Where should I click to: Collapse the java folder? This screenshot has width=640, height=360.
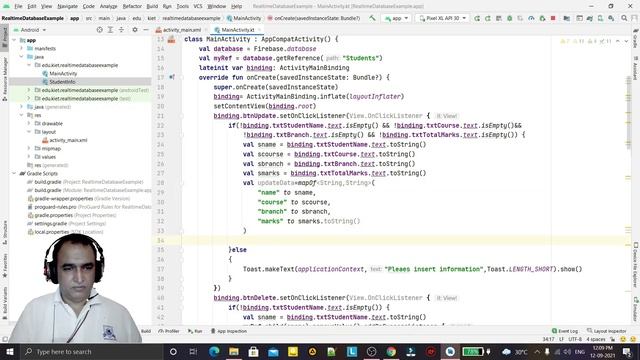[x=22, y=57]
